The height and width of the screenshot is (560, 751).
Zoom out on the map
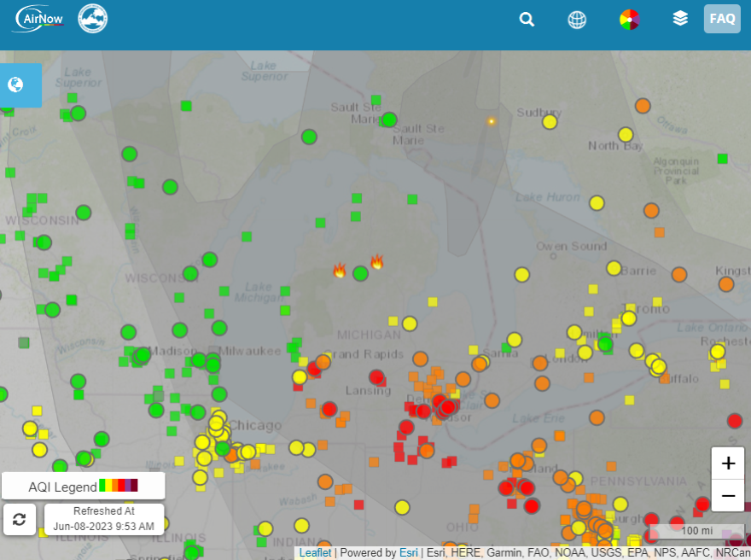(728, 495)
